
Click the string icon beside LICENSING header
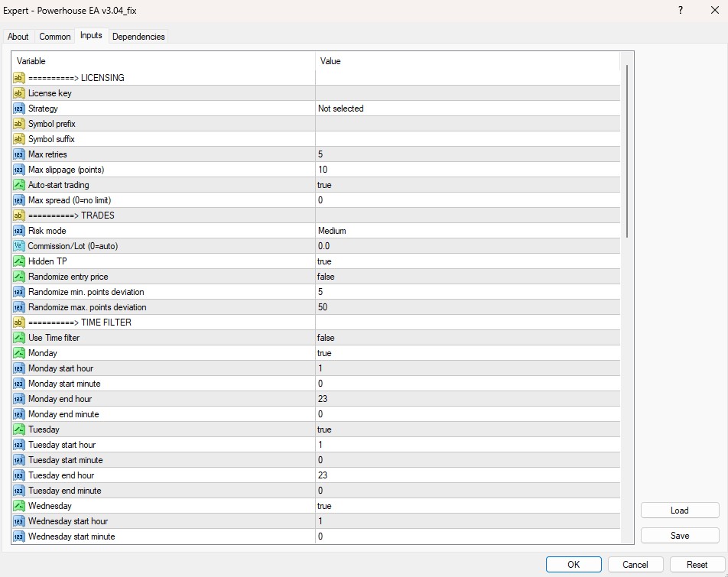pyautogui.click(x=18, y=78)
